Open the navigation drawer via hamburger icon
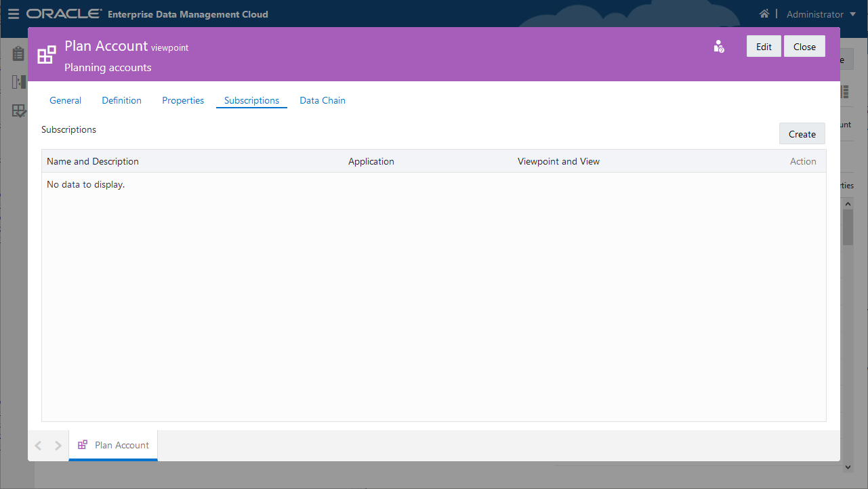The width and height of the screenshot is (868, 489). point(14,14)
